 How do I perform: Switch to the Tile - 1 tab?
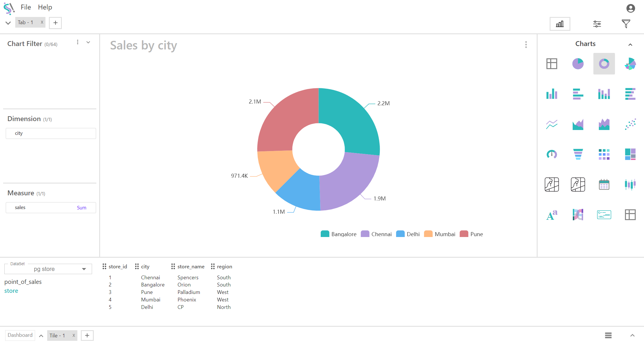58,335
